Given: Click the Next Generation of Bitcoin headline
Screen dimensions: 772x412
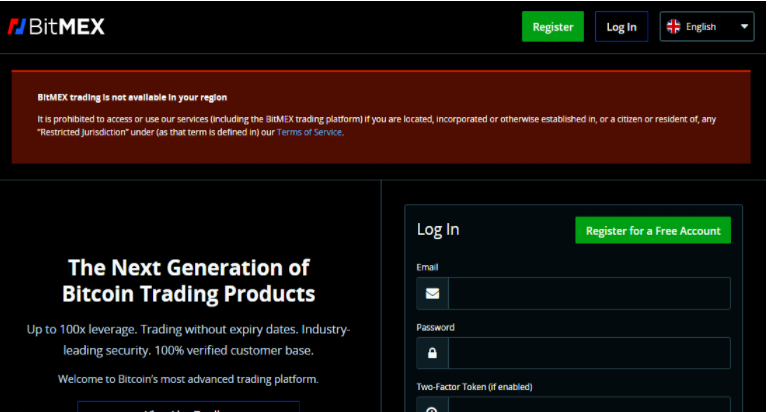Looking at the screenshot, I should [x=188, y=281].
